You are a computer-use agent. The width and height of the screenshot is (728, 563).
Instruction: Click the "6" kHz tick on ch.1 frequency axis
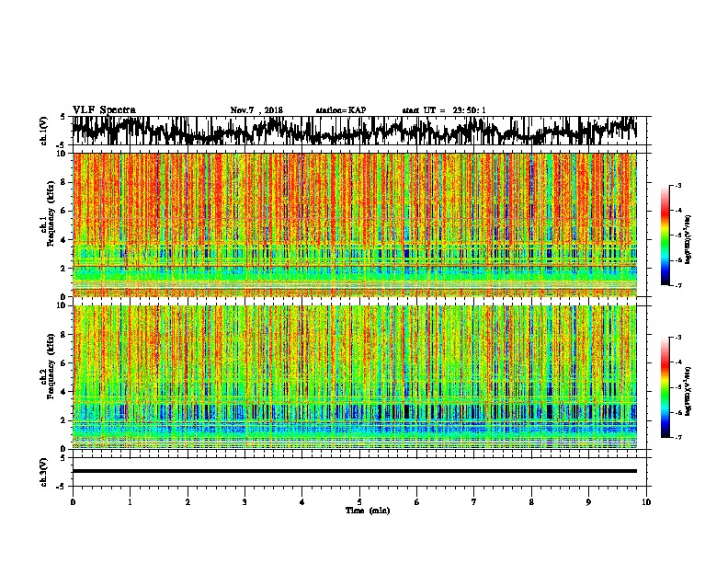click(63, 211)
